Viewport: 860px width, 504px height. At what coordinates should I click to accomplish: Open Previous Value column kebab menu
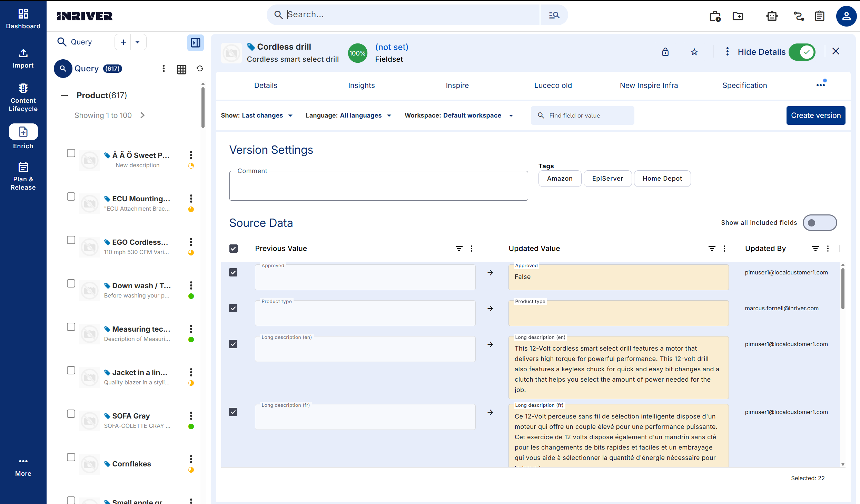472,249
